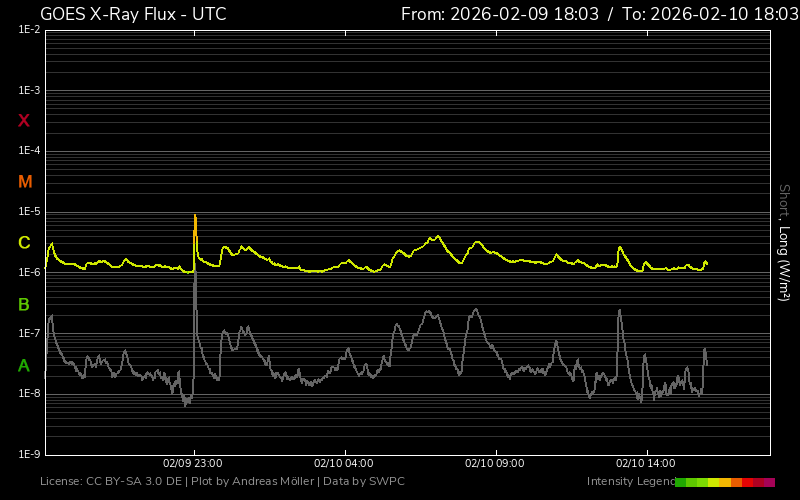Click the Intensity Legend color bar

pyautogui.click(x=725, y=482)
